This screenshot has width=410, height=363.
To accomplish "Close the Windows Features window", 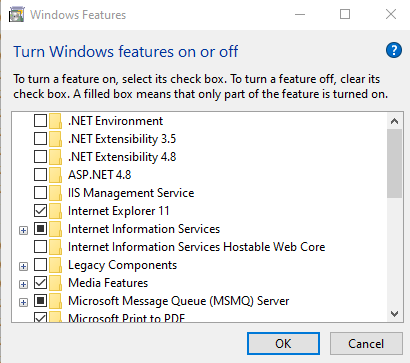I will point(391,14).
